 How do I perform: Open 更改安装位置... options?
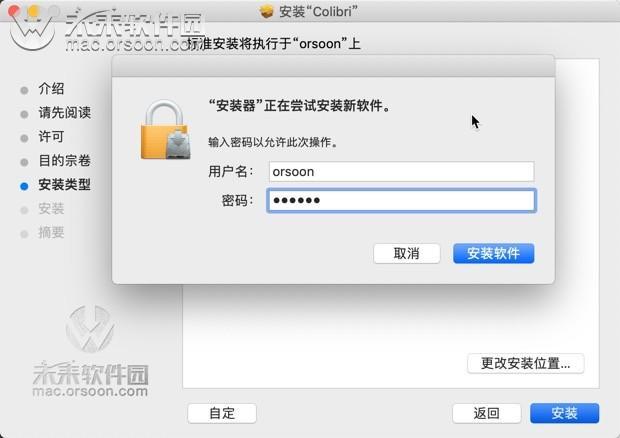(x=525, y=363)
